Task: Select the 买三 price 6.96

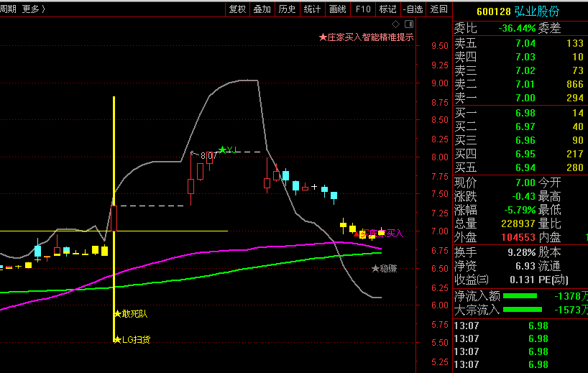Action: (525, 141)
